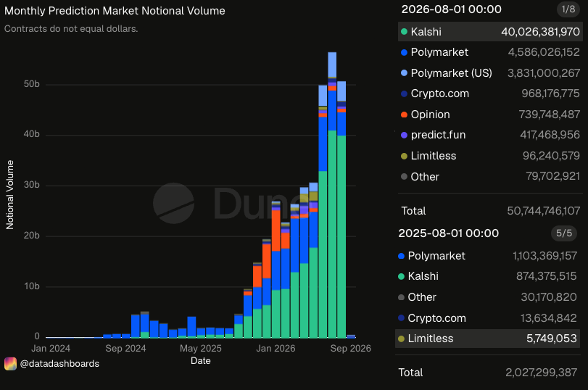
Task: Click the @datadashboards avatar icon
Action: 10,363
